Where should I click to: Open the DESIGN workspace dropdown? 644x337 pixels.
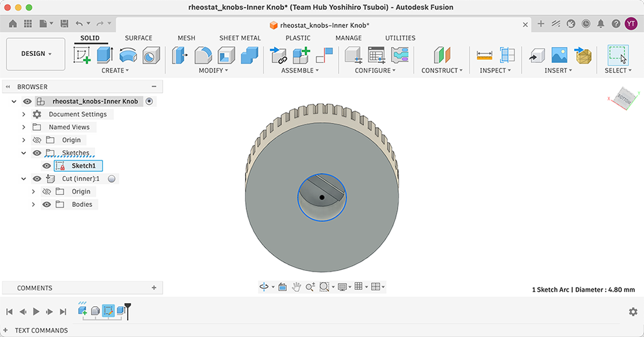[x=36, y=54]
